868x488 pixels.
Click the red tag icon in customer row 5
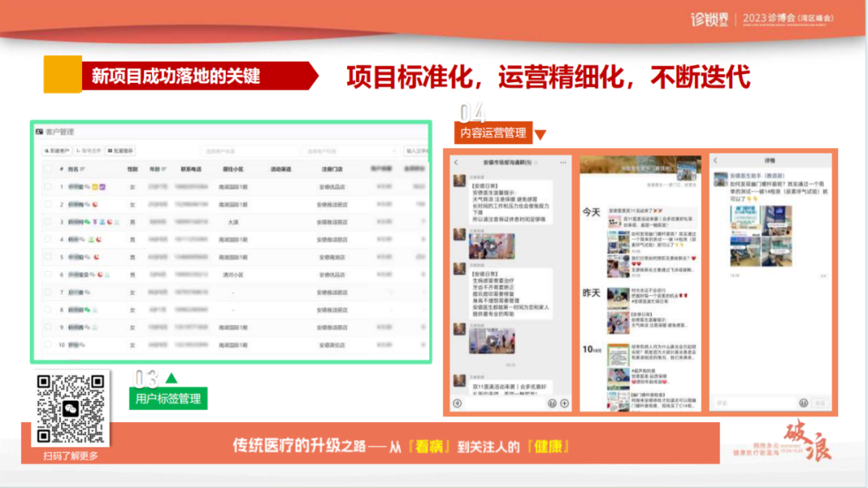(96, 257)
